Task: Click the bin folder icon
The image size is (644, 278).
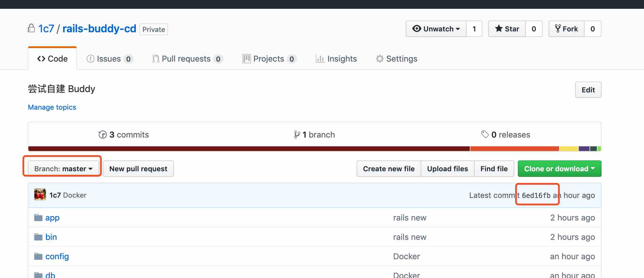Action: [38, 237]
